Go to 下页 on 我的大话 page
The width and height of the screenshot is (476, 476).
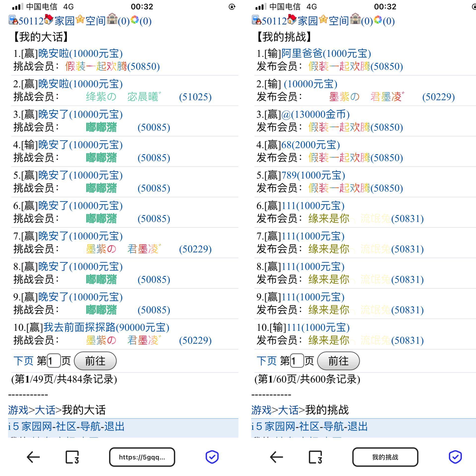coord(23,361)
